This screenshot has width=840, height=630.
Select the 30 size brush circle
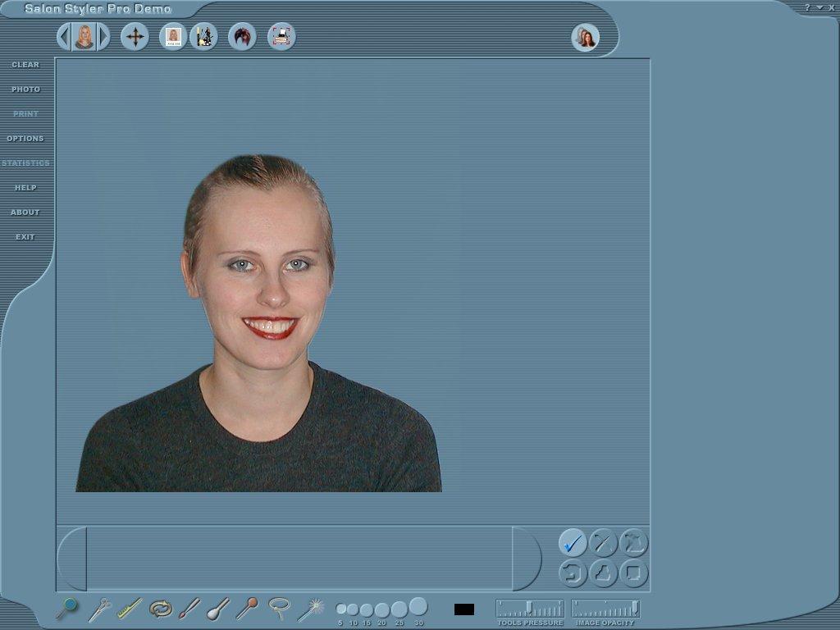coord(418,606)
